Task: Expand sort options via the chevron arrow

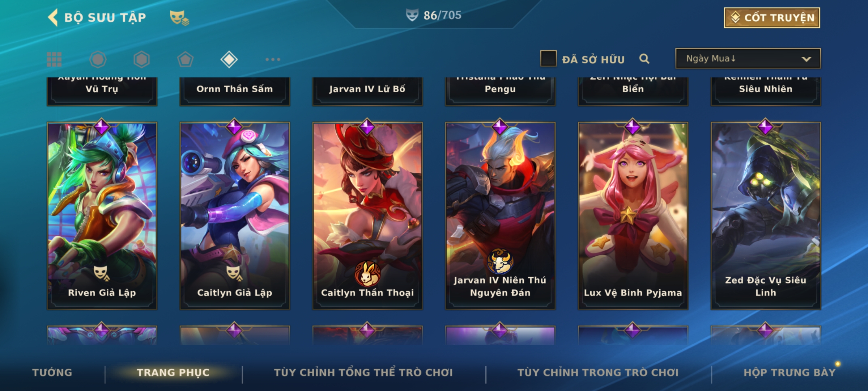Action: 806,59
